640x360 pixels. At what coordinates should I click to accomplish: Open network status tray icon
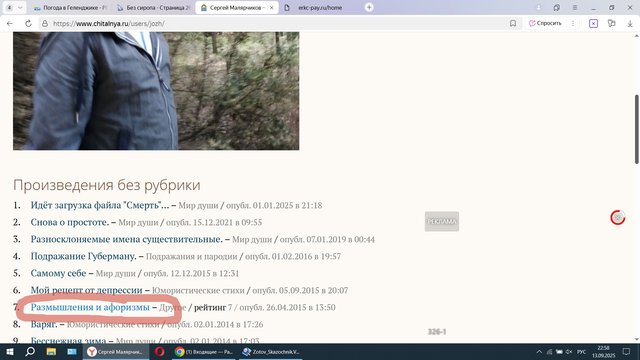(x=549, y=352)
